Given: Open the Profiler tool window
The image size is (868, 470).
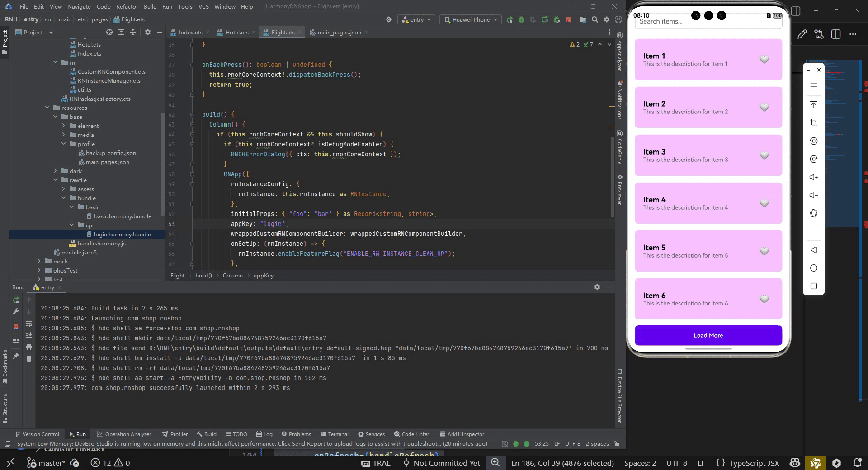Looking at the screenshot, I should [175, 434].
